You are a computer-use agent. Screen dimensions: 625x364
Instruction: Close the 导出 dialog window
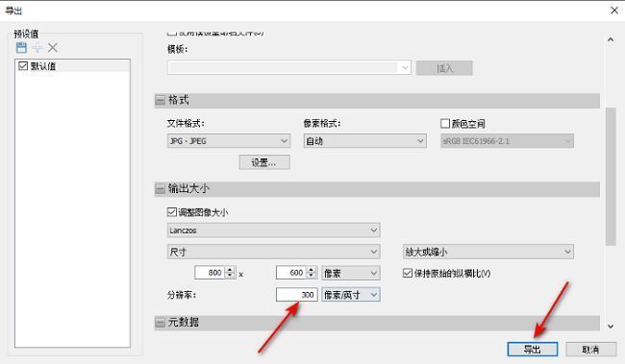click(x=614, y=11)
